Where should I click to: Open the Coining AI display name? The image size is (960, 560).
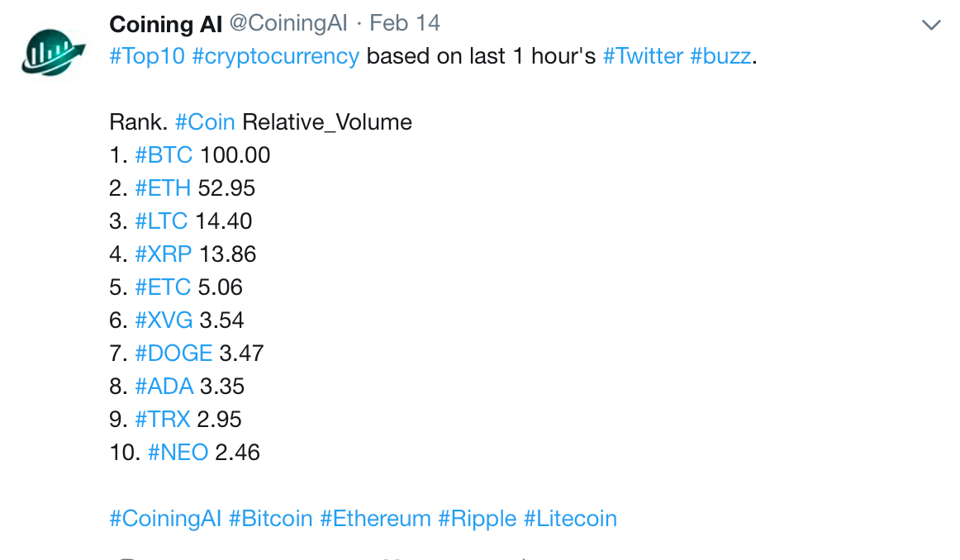click(x=165, y=24)
